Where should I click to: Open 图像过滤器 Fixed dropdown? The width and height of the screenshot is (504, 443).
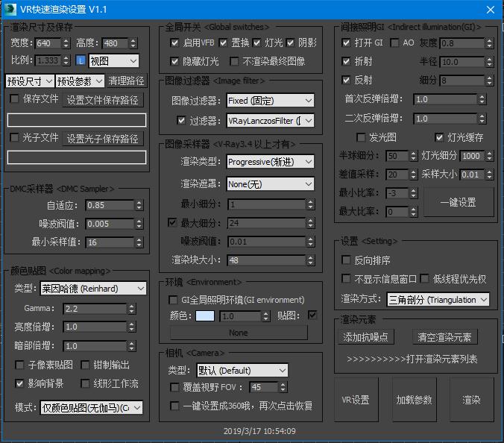pyautogui.click(x=270, y=101)
